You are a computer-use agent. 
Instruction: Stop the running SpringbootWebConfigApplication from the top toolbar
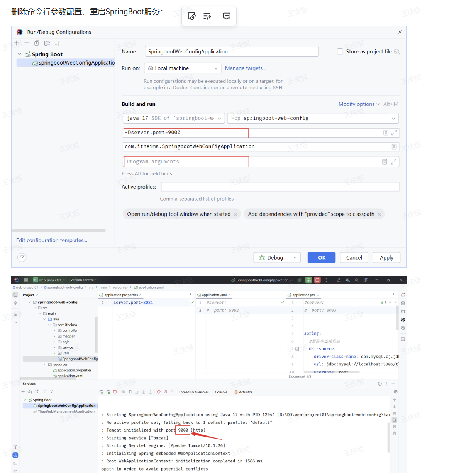click(317, 280)
